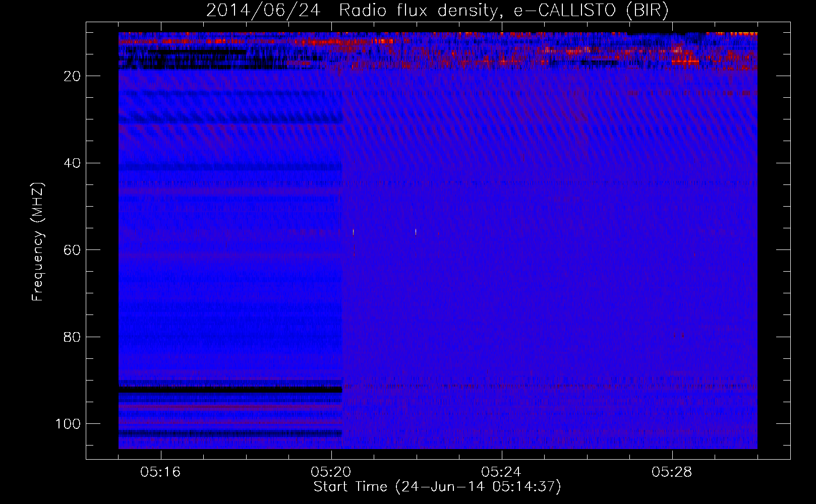Click the thick black band near 92 MHz
Image resolution: width=816 pixels, height=504 pixels.
coord(230,390)
